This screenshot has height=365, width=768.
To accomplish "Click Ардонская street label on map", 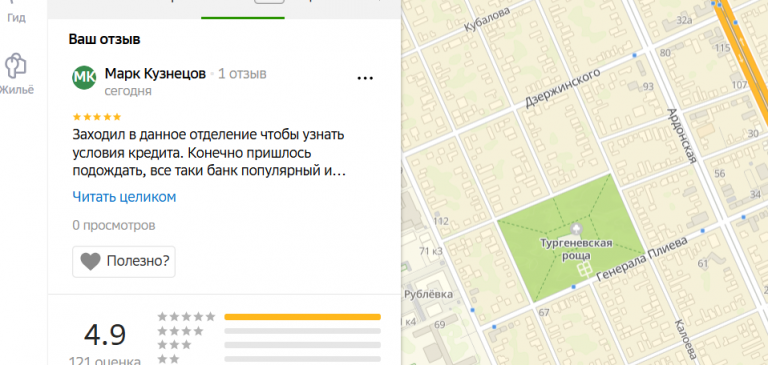I will tap(681, 136).
